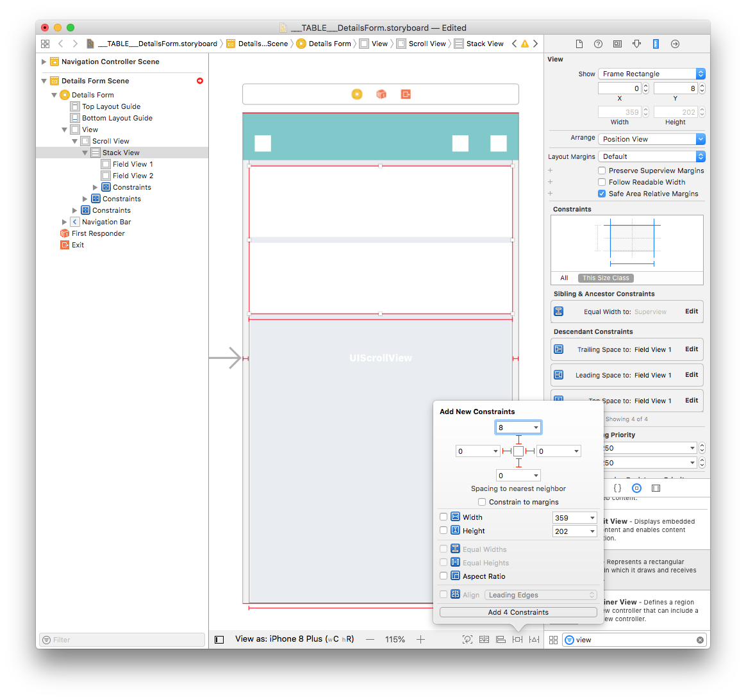
Task: Go back in editor history
Action: 60,44
